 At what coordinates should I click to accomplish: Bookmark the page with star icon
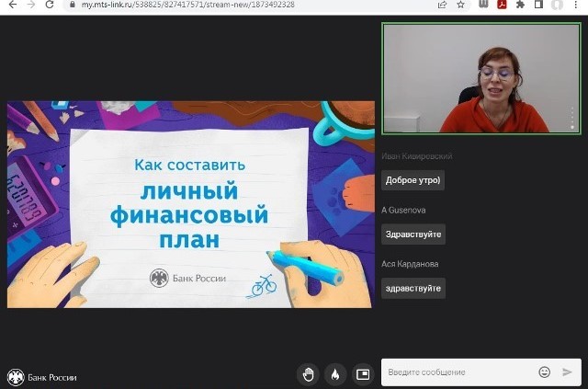(460, 5)
